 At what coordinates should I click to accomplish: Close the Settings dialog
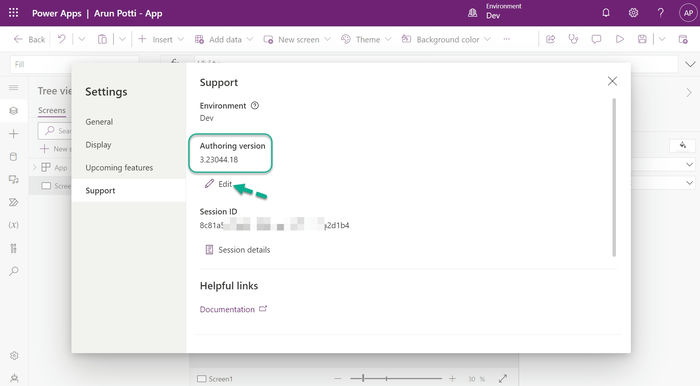click(x=612, y=81)
